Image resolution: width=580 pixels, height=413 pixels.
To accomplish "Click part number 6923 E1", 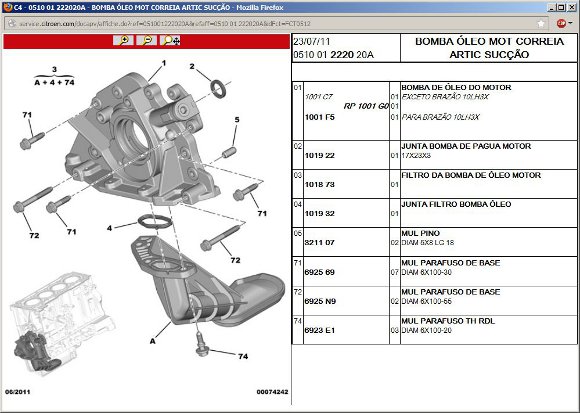I will tap(320, 331).
